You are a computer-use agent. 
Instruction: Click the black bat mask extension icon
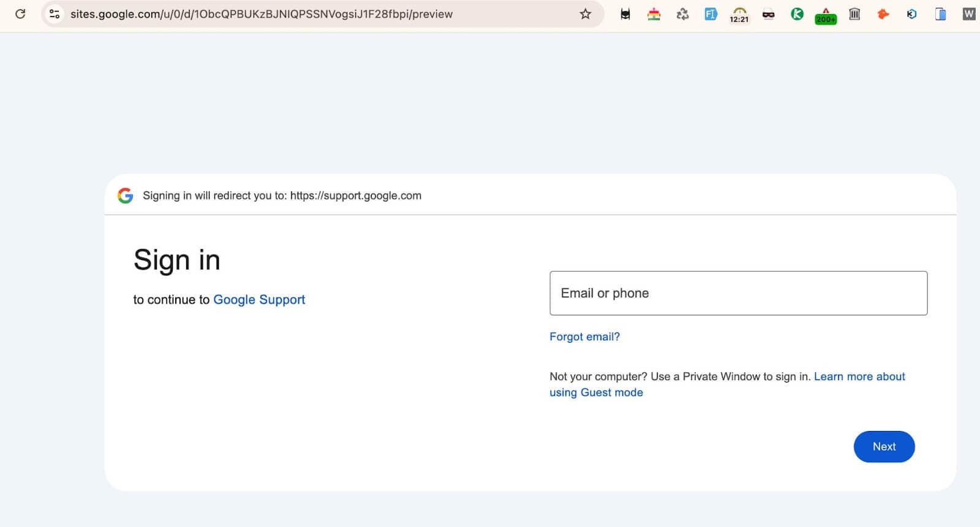click(625, 13)
